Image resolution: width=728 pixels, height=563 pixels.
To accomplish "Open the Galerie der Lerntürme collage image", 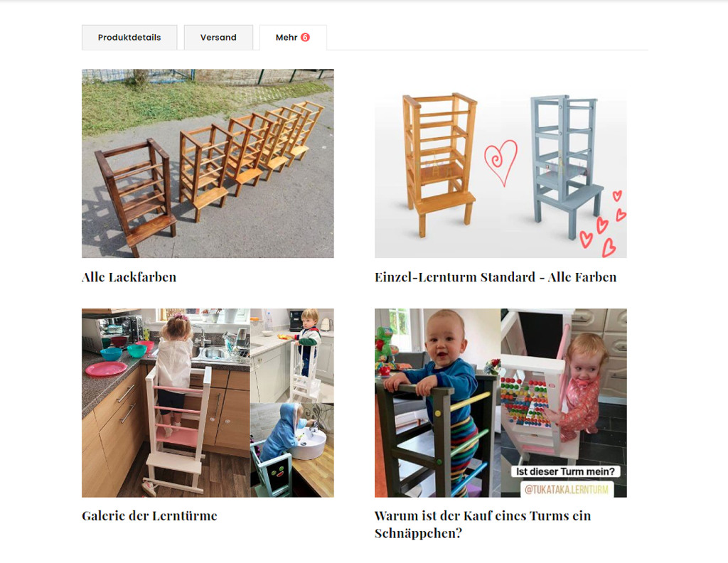I will point(208,403).
